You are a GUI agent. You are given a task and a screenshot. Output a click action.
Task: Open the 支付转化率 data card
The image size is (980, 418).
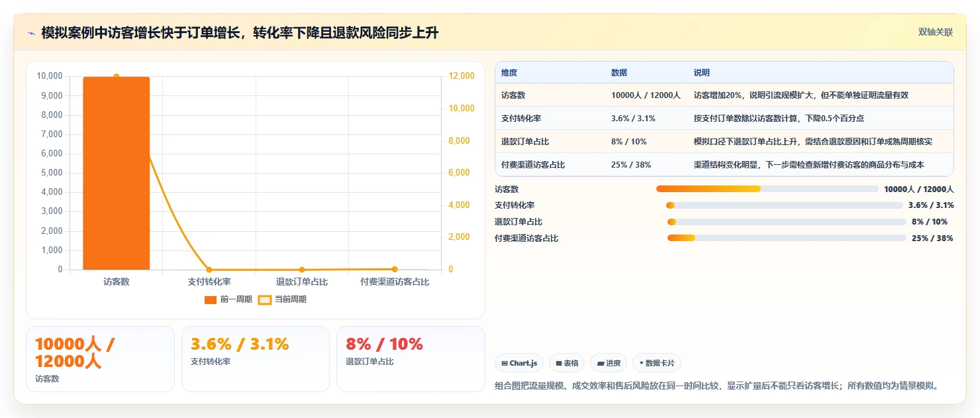pyautogui.click(x=256, y=359)
